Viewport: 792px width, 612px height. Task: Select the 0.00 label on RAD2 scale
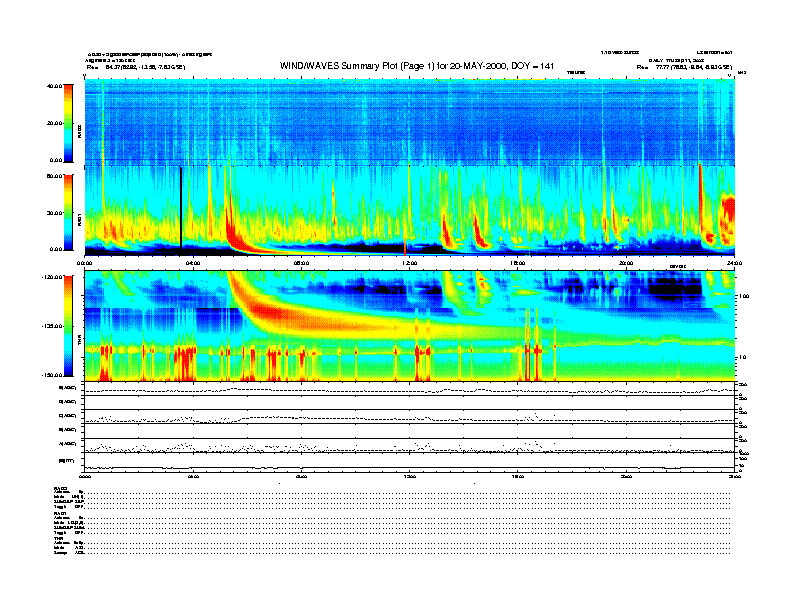56,160
